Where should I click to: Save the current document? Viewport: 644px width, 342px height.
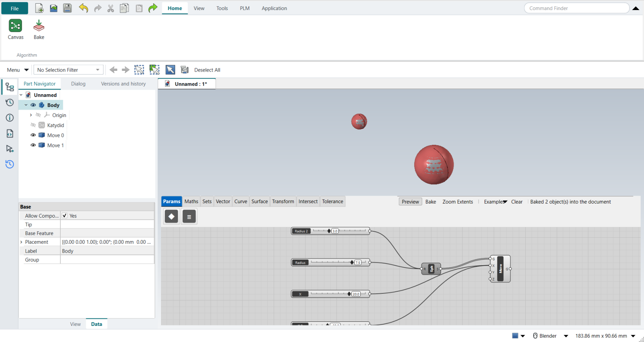pyautogui.click(x=67, y=8)
